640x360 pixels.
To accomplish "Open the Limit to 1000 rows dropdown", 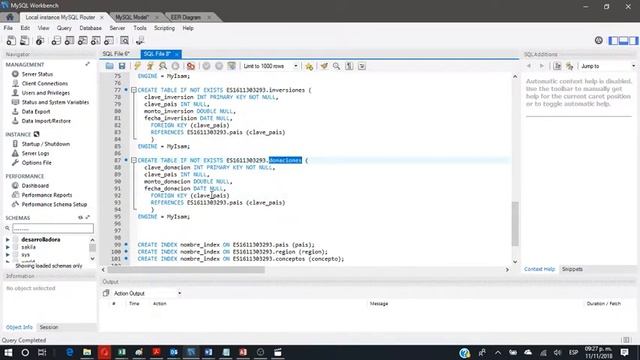I will 271,66.
